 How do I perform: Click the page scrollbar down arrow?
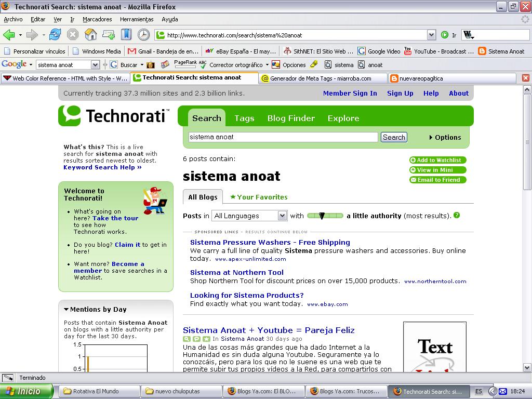527,367
